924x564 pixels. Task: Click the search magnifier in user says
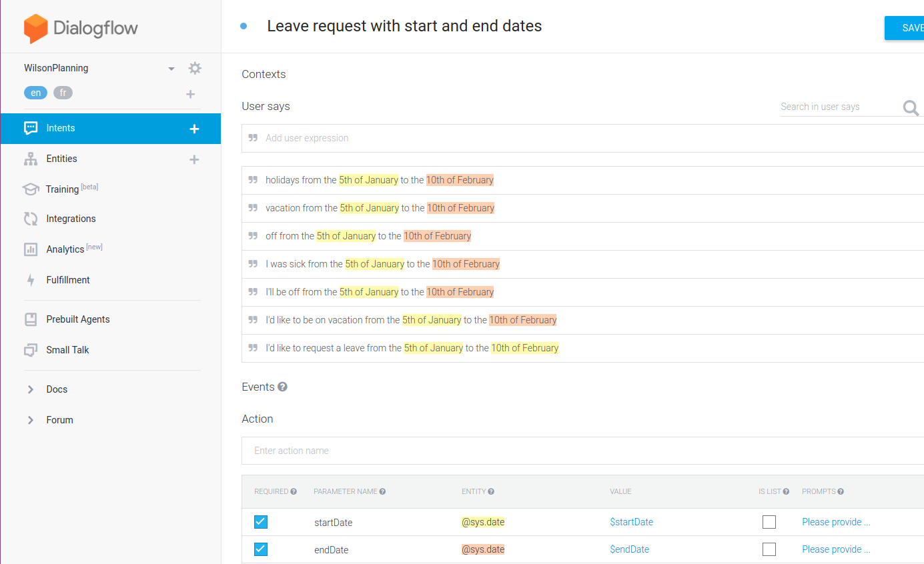(911, 108)
